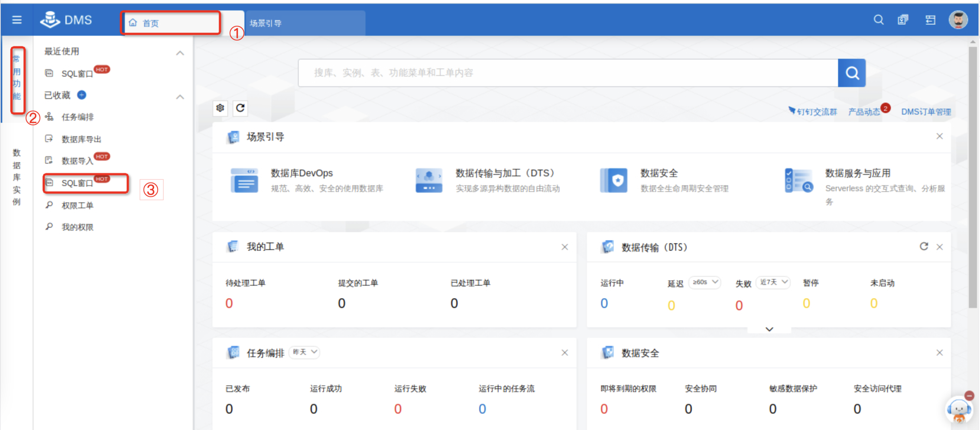The height and width of the screenshot is (430, 980).
Task: Click the header search magnifier icon
Action: [x=879, y=20]
